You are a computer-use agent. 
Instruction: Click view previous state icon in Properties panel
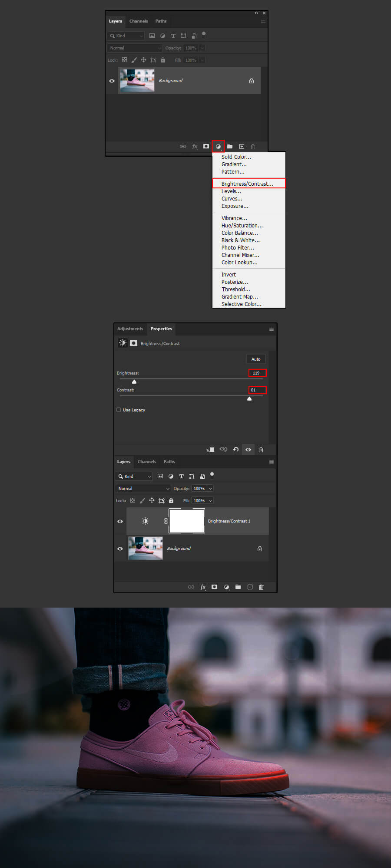click(223, 450)
